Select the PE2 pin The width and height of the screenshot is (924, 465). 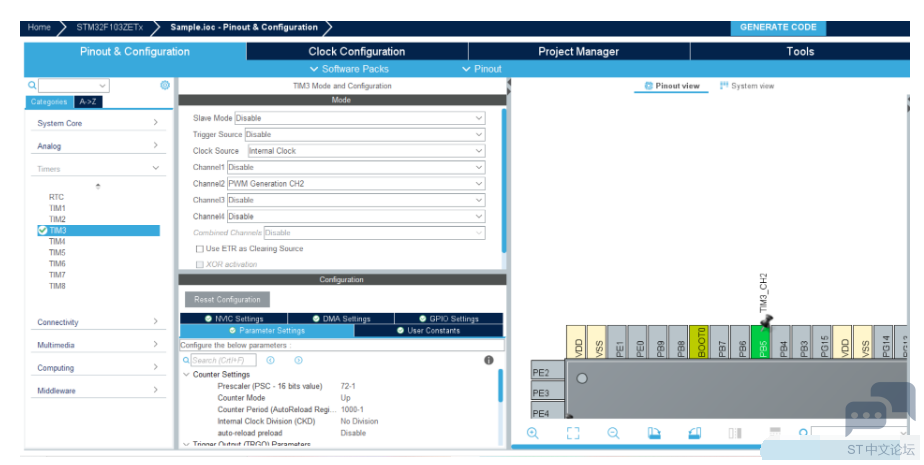pos(548,372)
